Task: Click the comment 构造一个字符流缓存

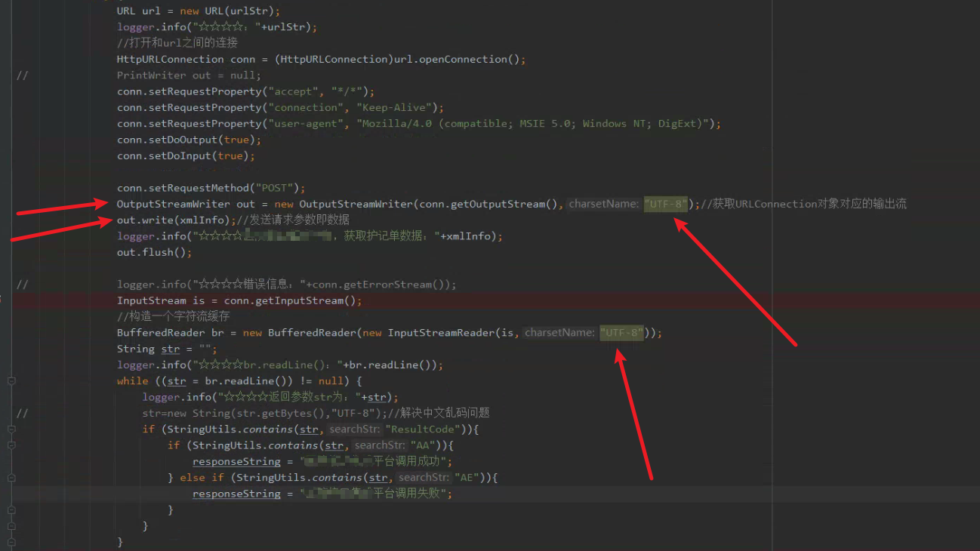Action: (x=173, y=317)
